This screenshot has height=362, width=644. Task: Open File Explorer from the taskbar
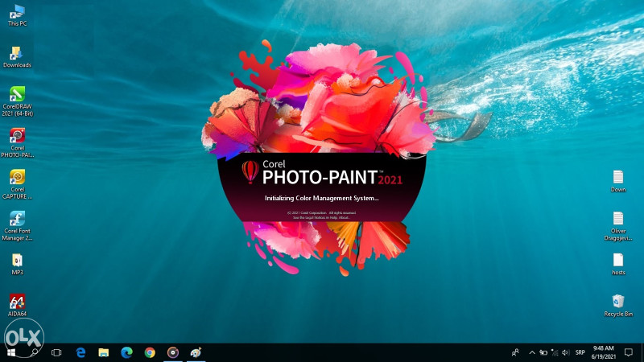pos(104,352)
